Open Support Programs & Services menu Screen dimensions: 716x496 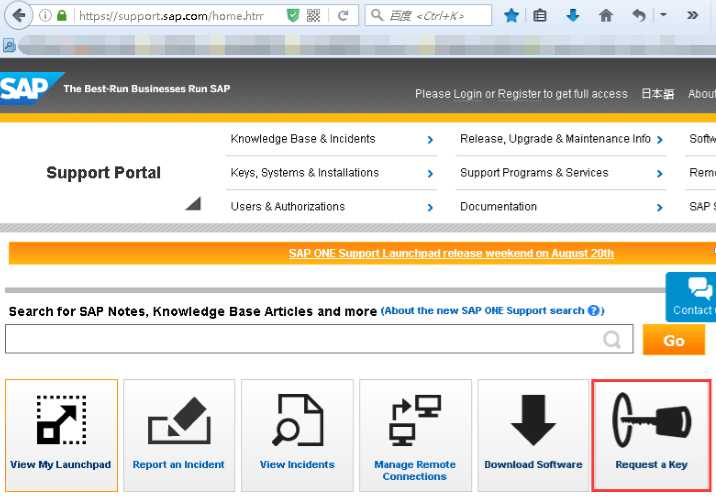coord(561,173)
